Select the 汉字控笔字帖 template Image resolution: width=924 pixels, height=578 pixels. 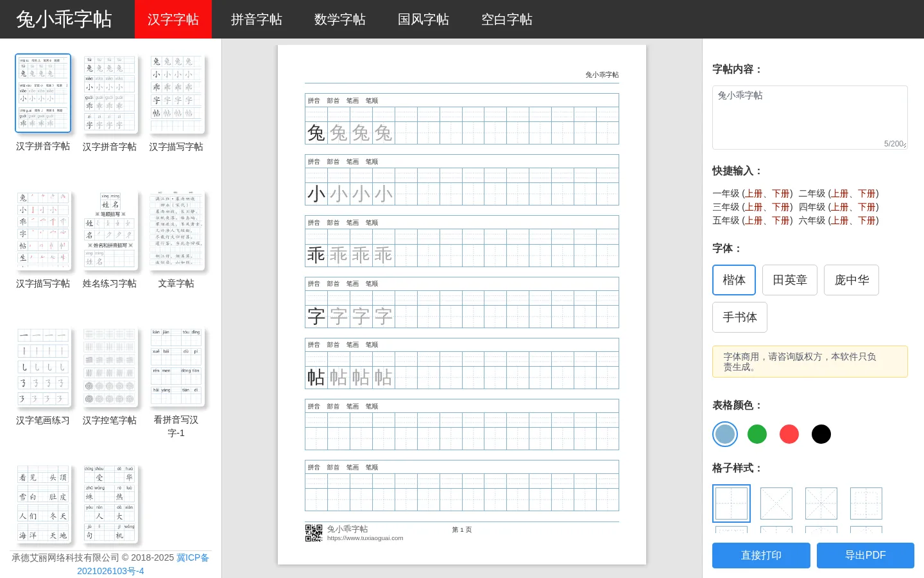click(110, 377)
